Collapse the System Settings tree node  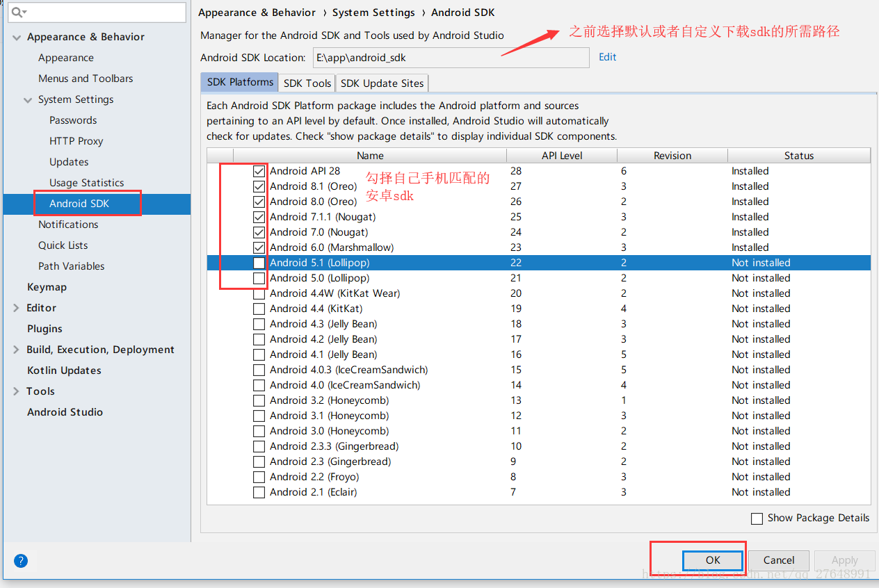pos(28,99)
